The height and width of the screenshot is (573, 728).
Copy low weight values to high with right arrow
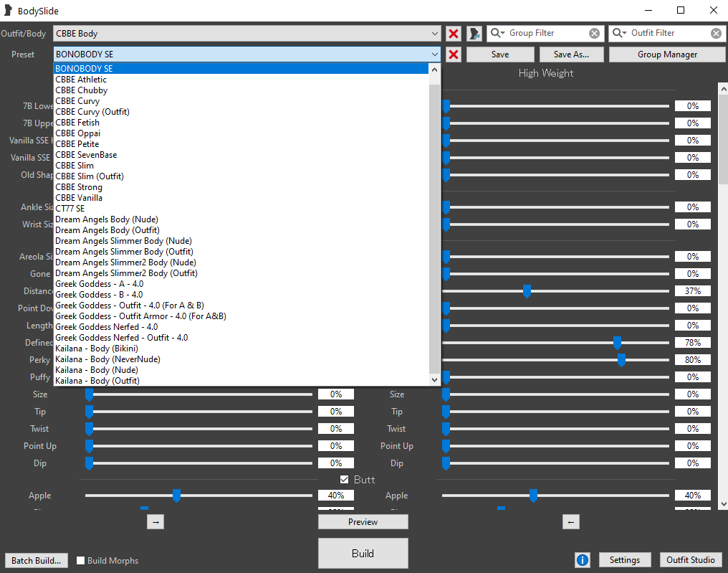(x=155, y=522)
